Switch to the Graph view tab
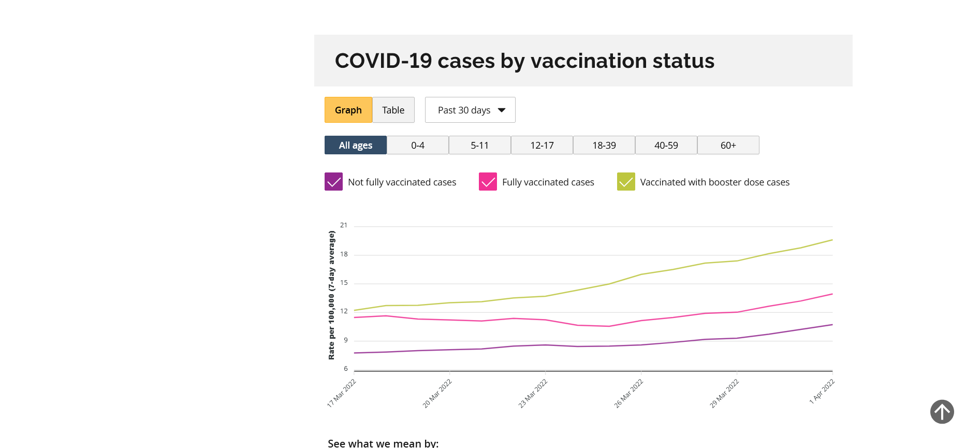Screen dimensions: 980x448 tap(348, 110)
